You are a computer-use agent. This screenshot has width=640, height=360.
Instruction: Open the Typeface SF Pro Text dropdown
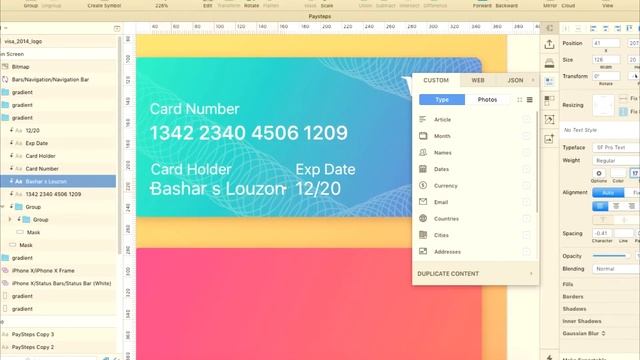click(616, 147)
